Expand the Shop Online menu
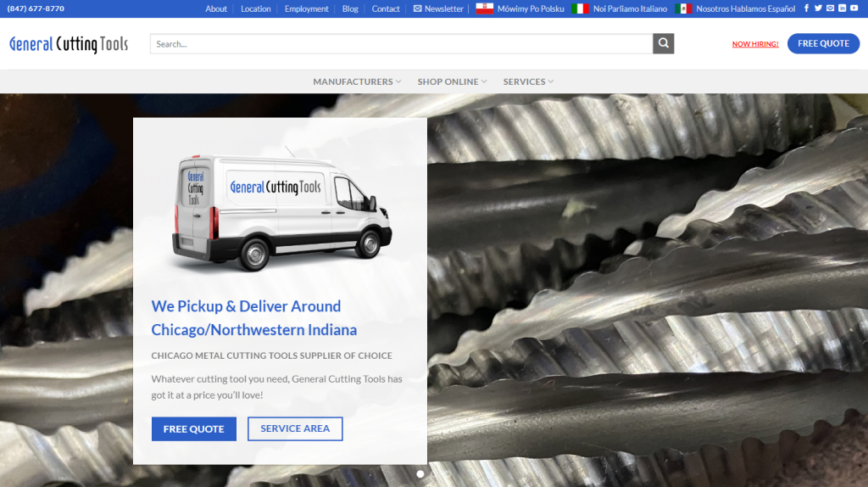The height and width of the screenshot is (487, 868). (453, 81)
